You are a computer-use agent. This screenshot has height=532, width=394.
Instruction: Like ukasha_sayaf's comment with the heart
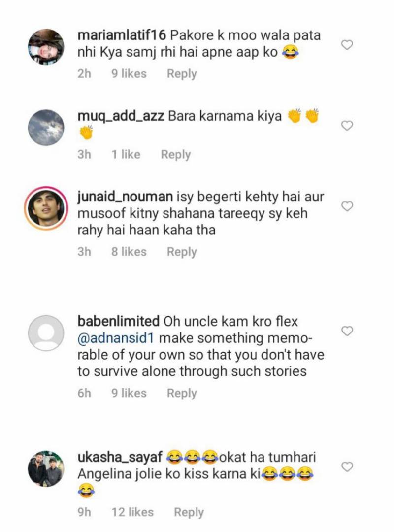tap(347, 466)
